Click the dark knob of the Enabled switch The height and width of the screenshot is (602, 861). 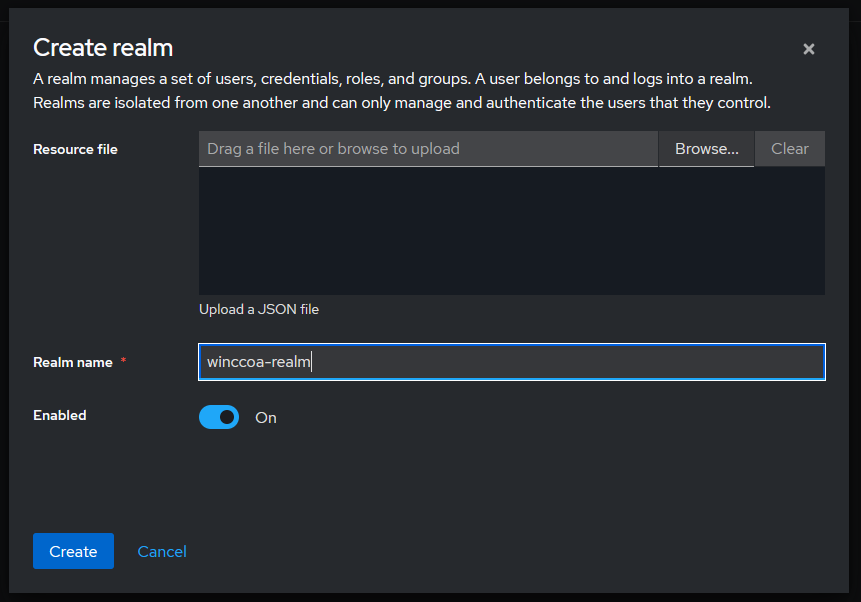pos(228,417)
